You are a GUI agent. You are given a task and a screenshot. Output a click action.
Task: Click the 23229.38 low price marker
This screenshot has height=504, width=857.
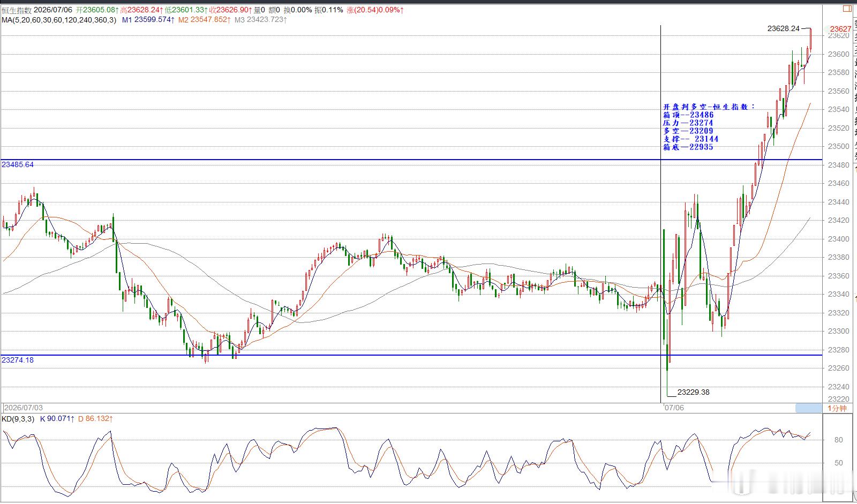(693, 392)
